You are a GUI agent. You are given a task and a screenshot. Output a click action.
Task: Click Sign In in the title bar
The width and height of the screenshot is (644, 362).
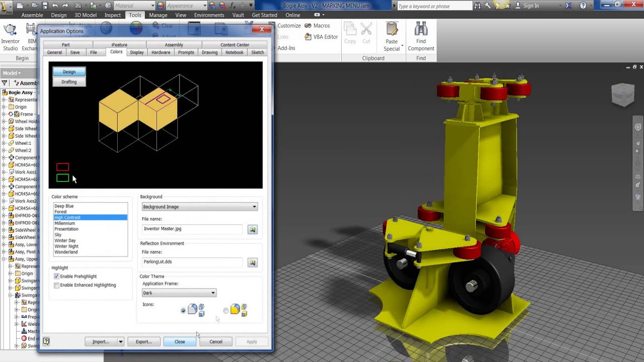[x=531, y=6]
